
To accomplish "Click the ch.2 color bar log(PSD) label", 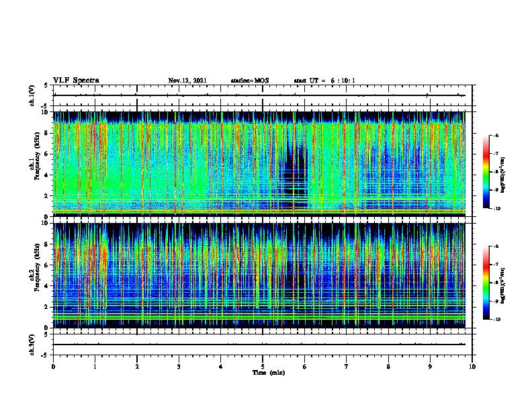I will point(503,285).
